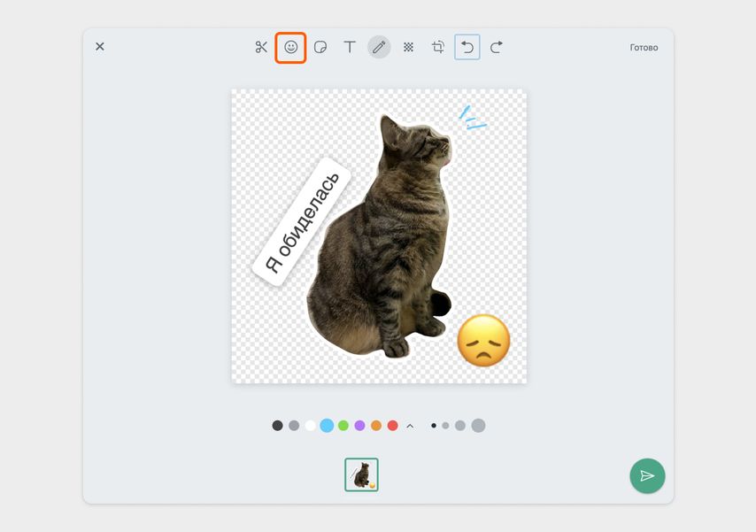Toggle the pencil drawing tool

pyautogui.click(x=379, y=47)
